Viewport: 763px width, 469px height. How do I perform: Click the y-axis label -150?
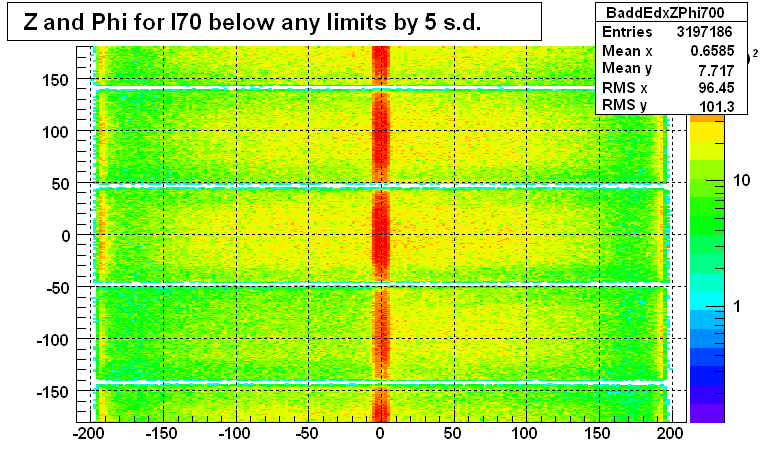point(52,392)
